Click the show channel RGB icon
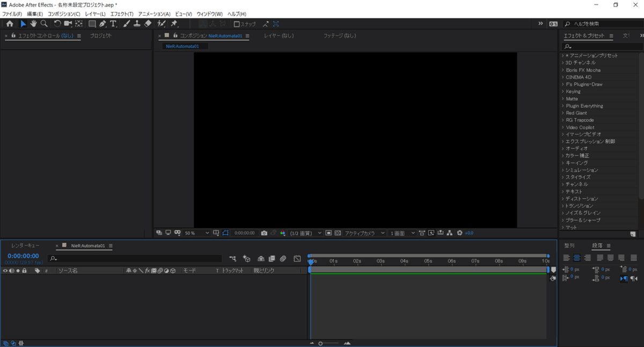644x347 pixels. [x=283, y=233]
